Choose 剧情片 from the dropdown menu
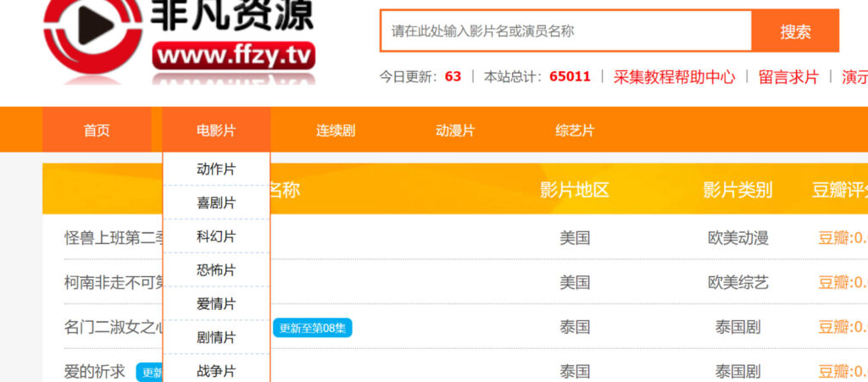The height and width of the screenshot is (382, 868). tap(216, 338)
